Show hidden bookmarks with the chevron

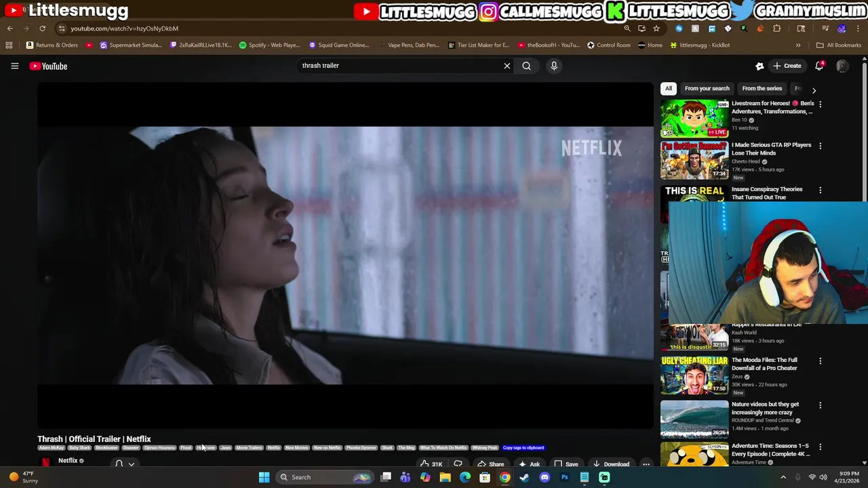(798, 45)
